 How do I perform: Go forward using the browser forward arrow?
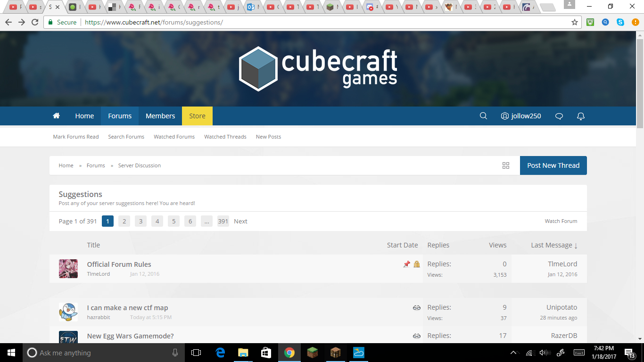(x=22, y=22)
